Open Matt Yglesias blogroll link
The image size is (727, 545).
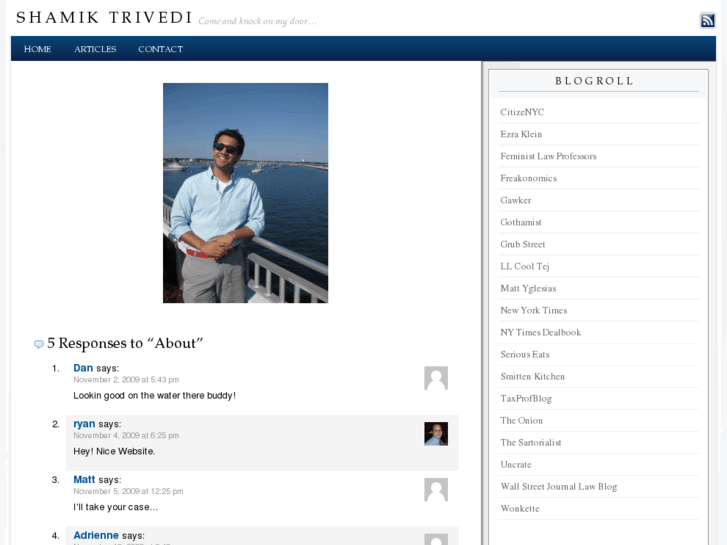pyautogui.click(x=528, y=289)
